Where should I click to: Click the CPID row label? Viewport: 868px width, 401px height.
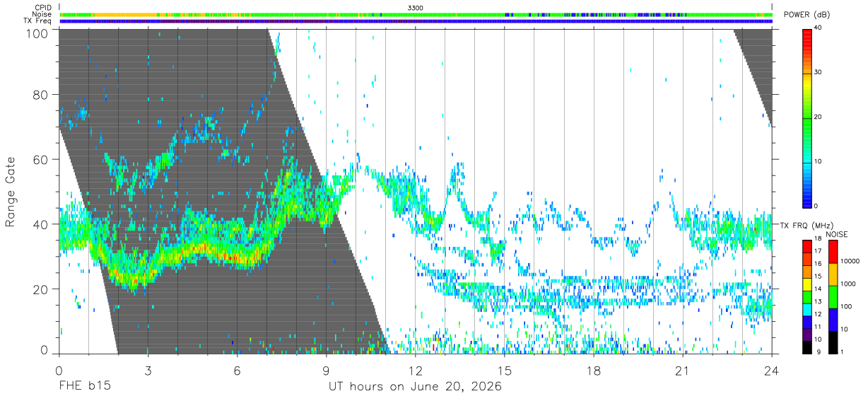click(x=44, y=7)
